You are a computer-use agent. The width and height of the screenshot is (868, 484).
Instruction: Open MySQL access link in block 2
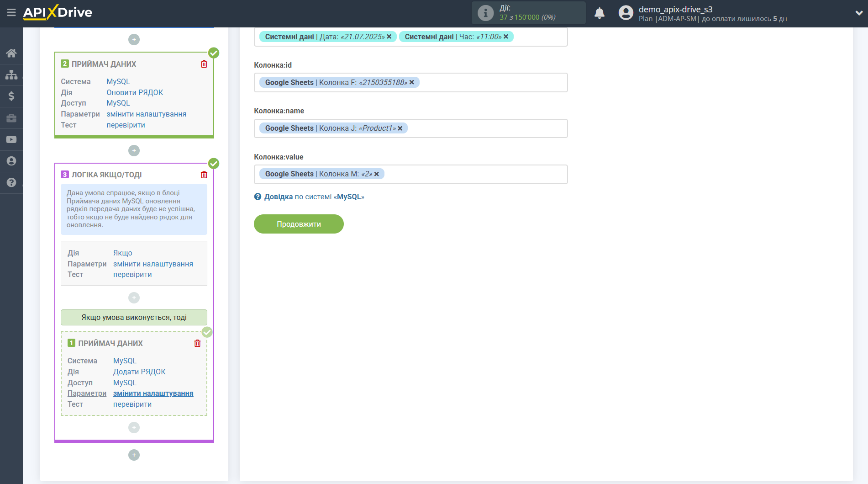118,103
